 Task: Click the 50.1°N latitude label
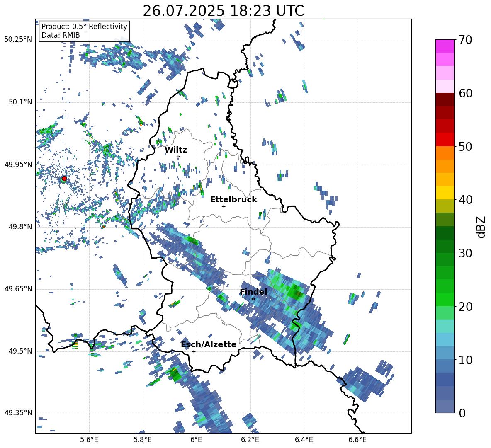point(20,102)
